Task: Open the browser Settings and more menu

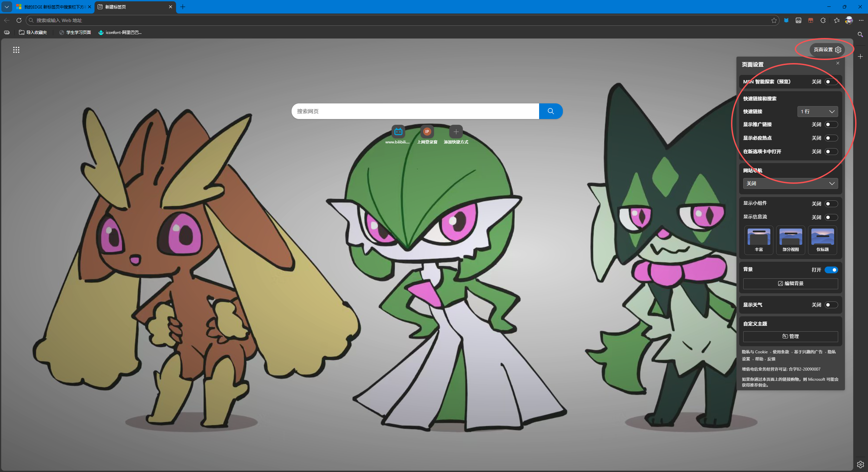Action: coord(861,20)
